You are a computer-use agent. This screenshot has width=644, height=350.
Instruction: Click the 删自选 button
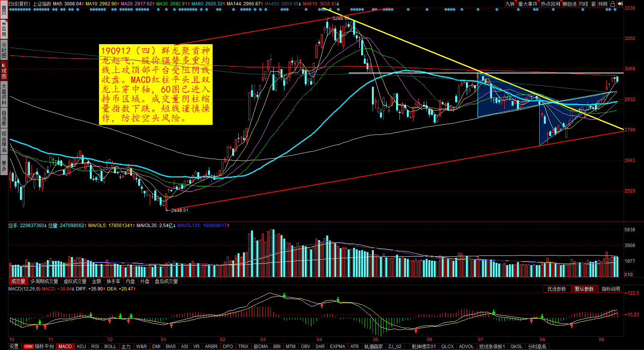570,4
